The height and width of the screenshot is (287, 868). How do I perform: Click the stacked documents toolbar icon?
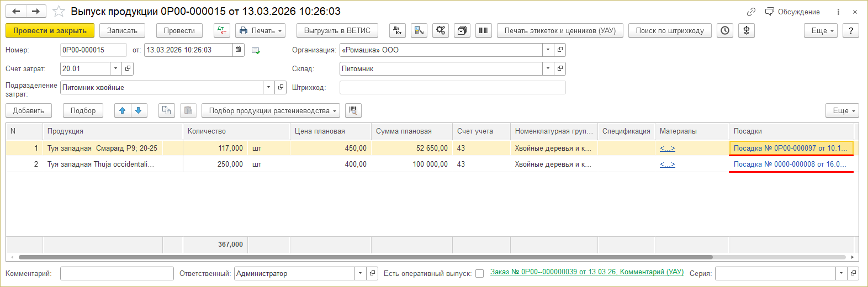(x=462, y=30)
